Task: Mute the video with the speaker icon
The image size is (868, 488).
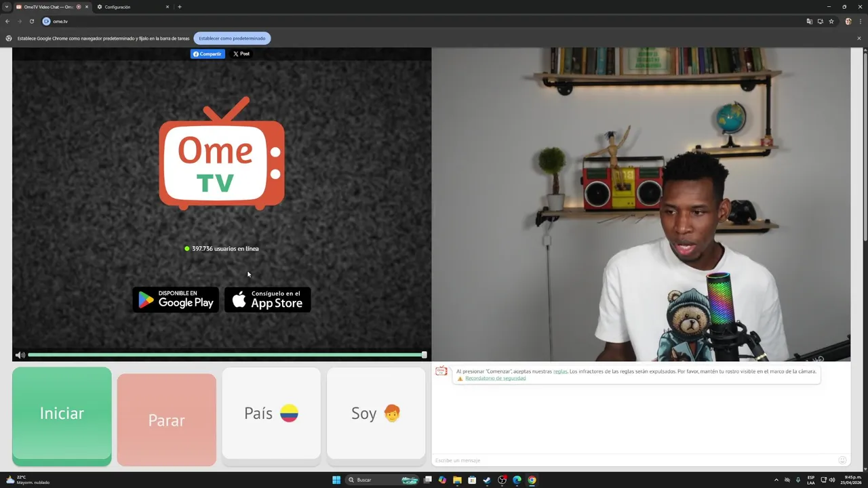Action: pos(20,355)
